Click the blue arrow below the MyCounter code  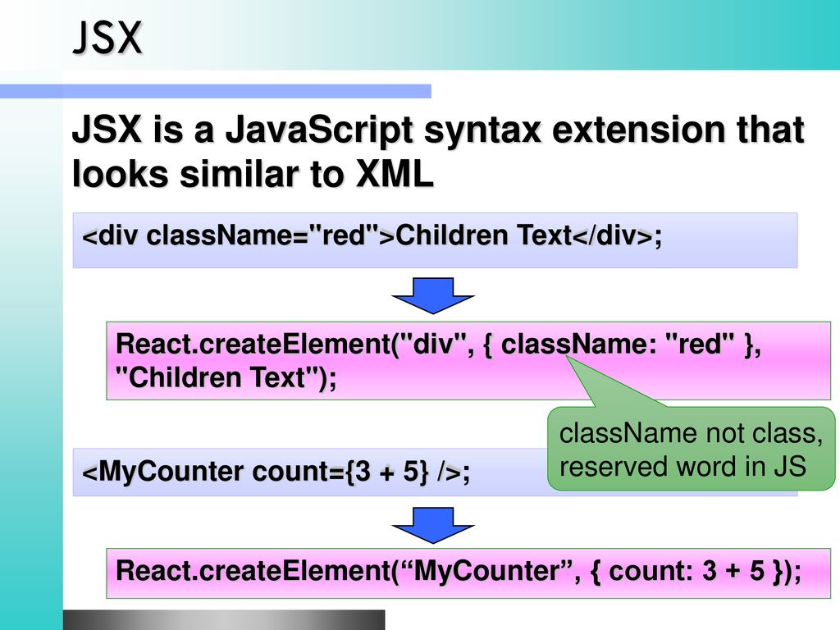(433, 525)
